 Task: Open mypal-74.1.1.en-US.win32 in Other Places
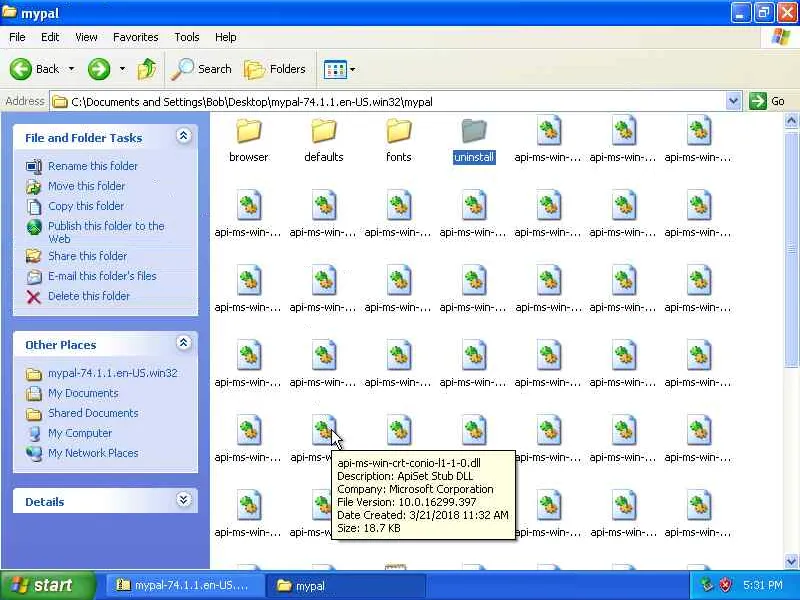[113, 373]
